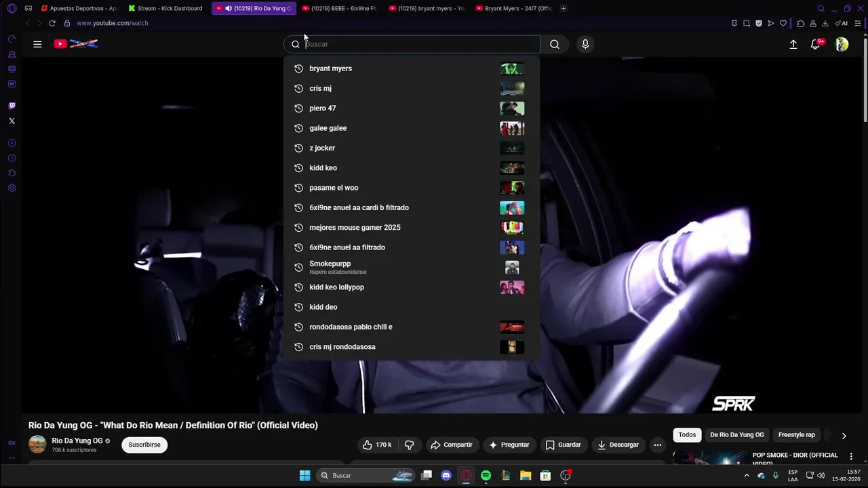Choose the mejores mouse gamer 2025 suggestion

pyautogui.click(x=412, y=228)
